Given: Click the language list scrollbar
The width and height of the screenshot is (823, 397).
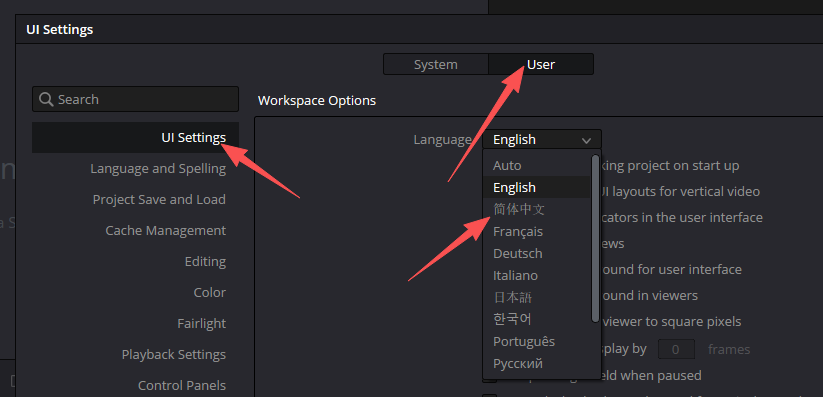Looking at the screenshot, I should tap(595, 238).
